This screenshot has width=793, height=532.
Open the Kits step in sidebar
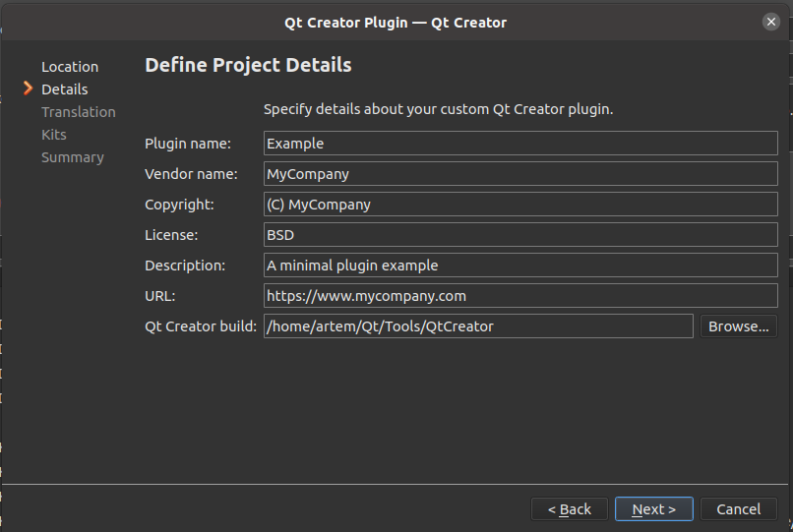(54, 135)
